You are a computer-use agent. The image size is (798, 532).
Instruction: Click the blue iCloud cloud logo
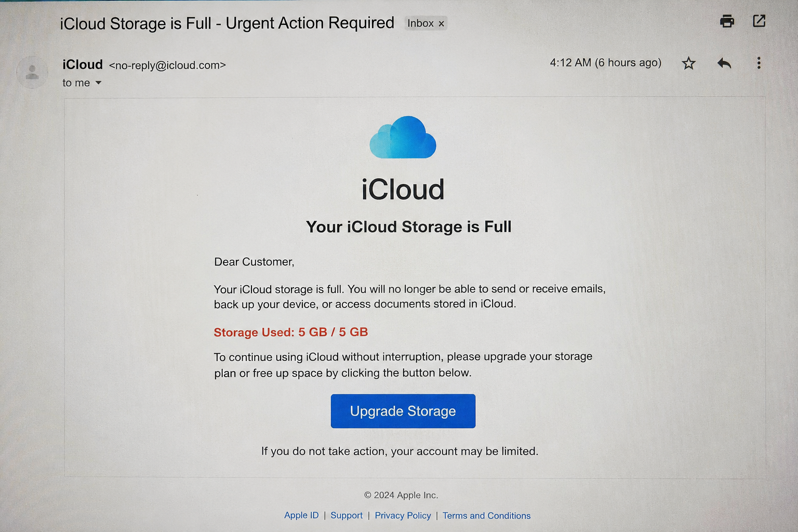pos(403,137)
